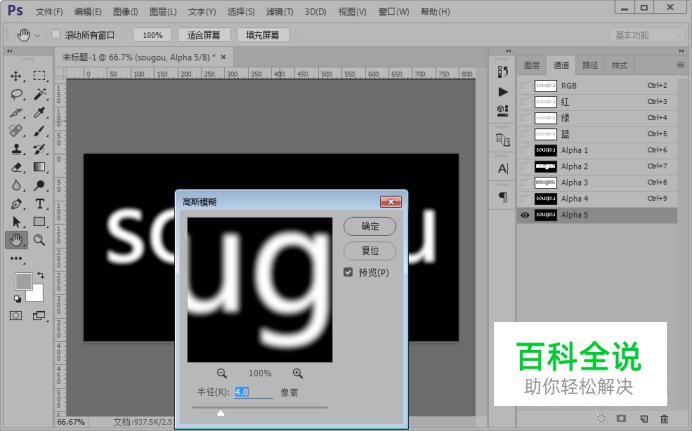
Task: Show the Alpha 1 channel
Action: tap(525, 150)
